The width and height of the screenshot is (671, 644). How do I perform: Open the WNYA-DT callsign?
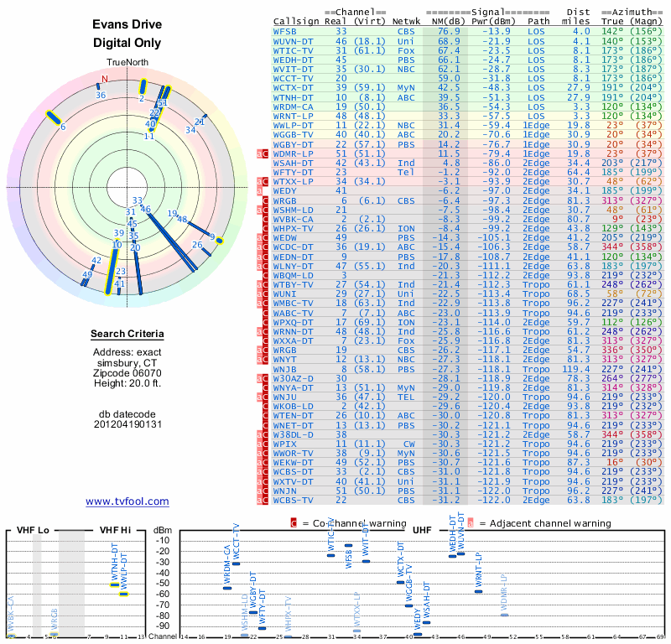coord(293,387)
